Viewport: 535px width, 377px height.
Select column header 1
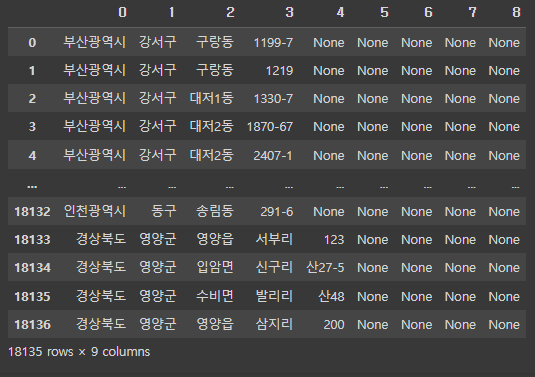coord(172,13)
